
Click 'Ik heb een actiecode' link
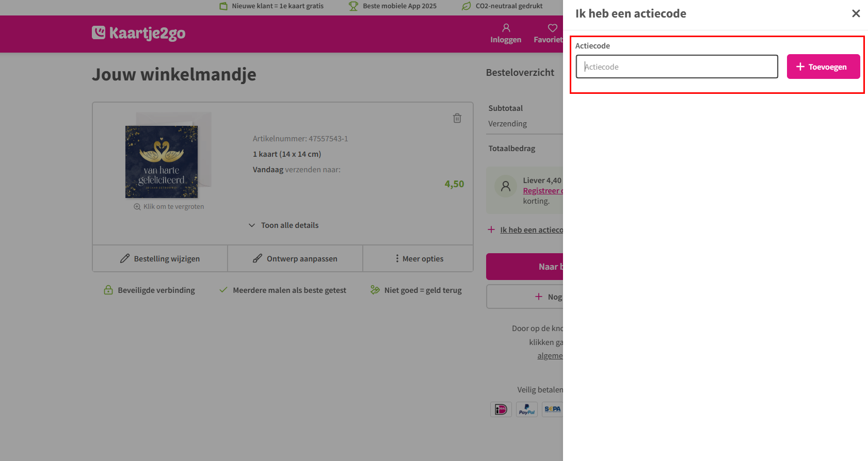(x=531, y=230)
